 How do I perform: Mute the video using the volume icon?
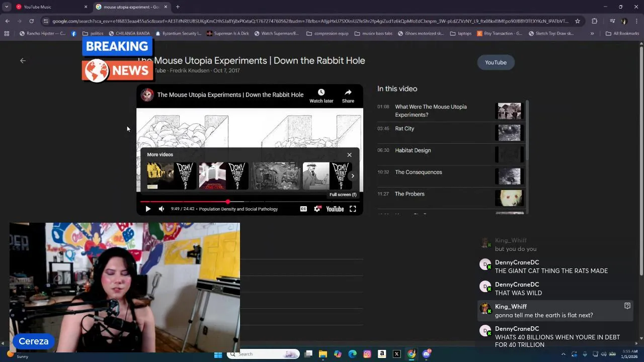162,209
